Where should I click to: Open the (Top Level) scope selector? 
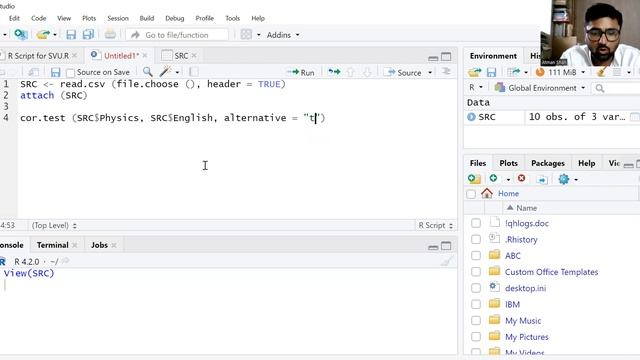pyautogui.click(x=54, y=225)
